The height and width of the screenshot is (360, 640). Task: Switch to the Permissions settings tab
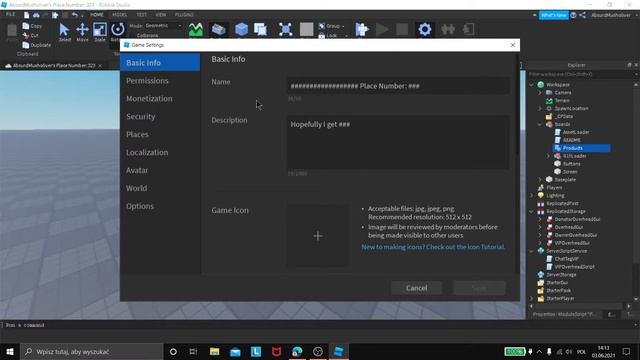click(147, 81)
